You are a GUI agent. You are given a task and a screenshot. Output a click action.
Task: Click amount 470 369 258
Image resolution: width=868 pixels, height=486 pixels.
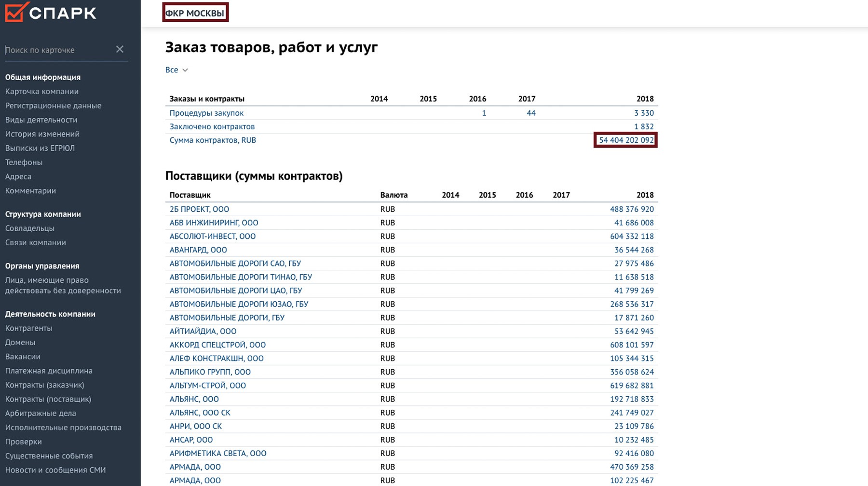coord(632,467)
